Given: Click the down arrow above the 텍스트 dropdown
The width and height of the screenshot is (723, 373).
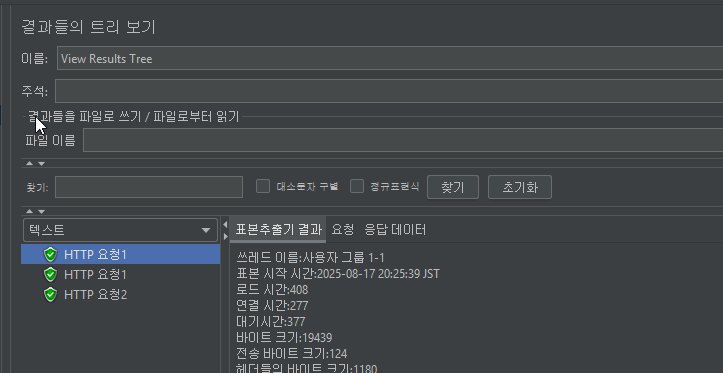Looking at the screenshot, I should coord(41,211).
